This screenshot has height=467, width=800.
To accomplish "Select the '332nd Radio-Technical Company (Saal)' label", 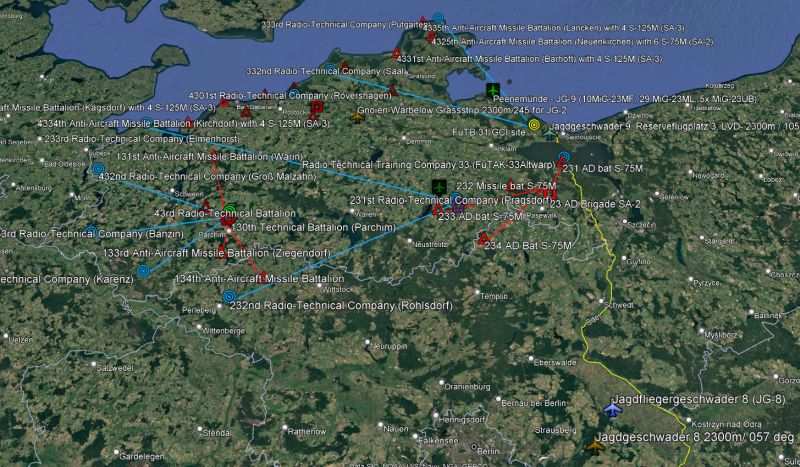I will pos(327,71).
